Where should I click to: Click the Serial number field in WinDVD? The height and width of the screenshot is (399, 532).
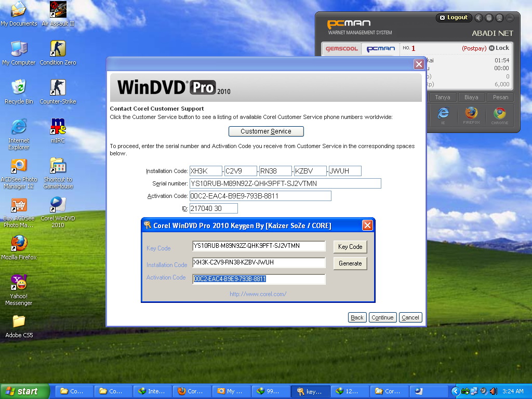pos(285,183)
